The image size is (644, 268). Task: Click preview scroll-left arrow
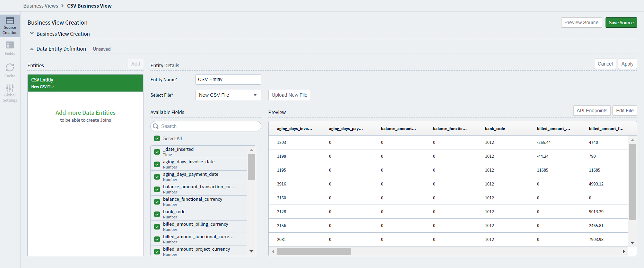tap(273, 251)
